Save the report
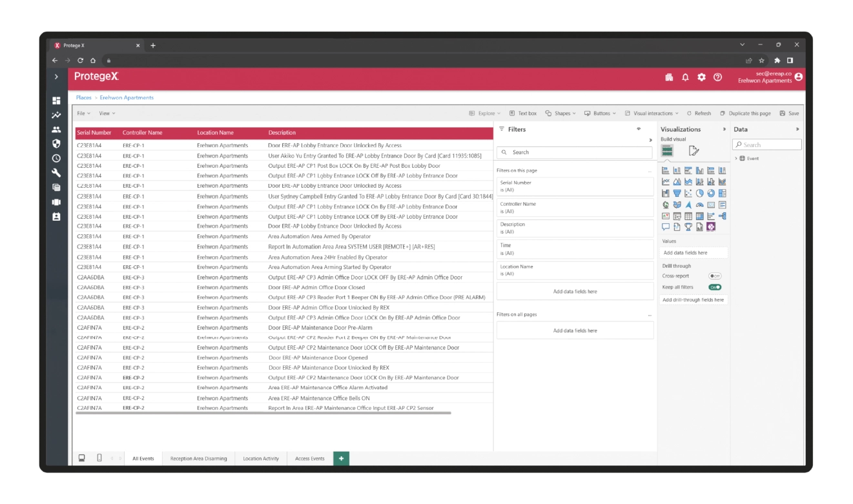Viewport: 853px width, 504px height. click(789, 113)
